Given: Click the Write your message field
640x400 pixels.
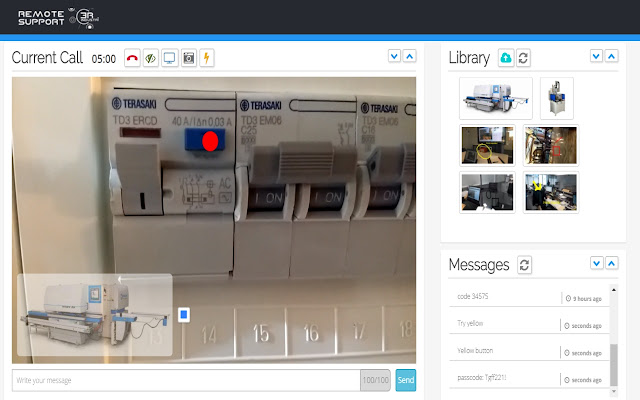Looking at the screenshot, I should pyautogui.click(x=186, y=380).
